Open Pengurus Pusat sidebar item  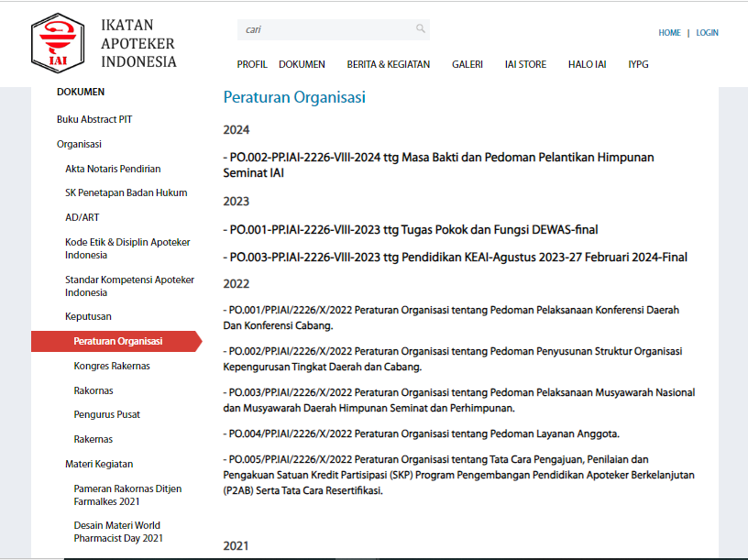click(107, 414)
